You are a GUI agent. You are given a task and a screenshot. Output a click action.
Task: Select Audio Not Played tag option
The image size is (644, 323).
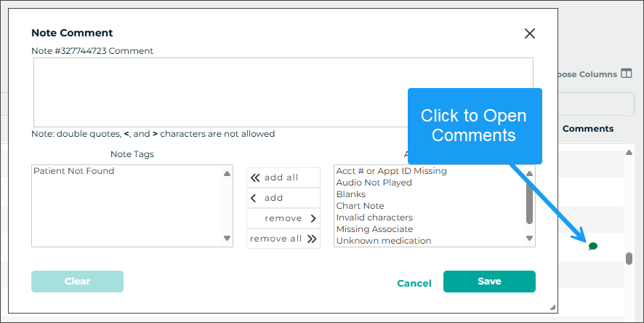pos(374,183)
